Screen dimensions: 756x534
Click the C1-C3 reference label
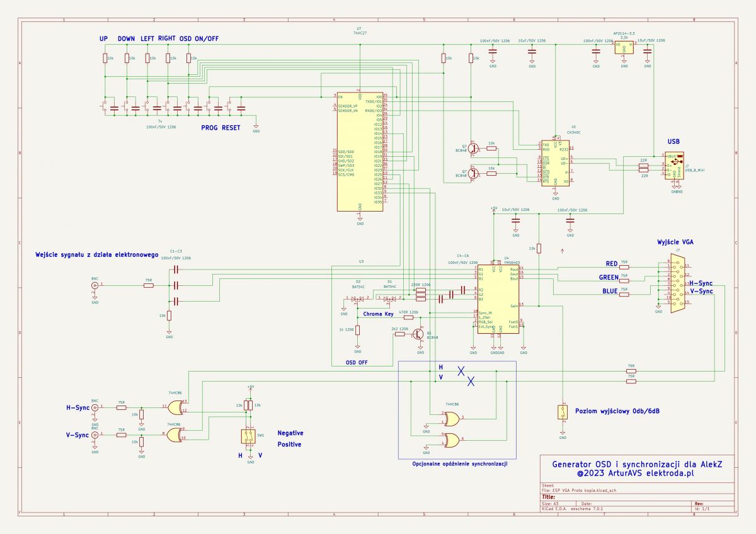pyautogui.click(x=176, y=251)
